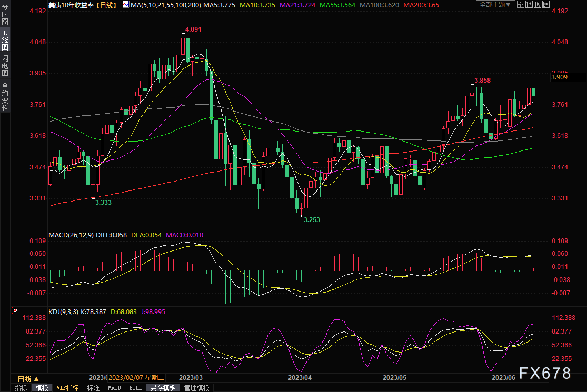Apply the MACD indicator template

(x=114, y=388)
